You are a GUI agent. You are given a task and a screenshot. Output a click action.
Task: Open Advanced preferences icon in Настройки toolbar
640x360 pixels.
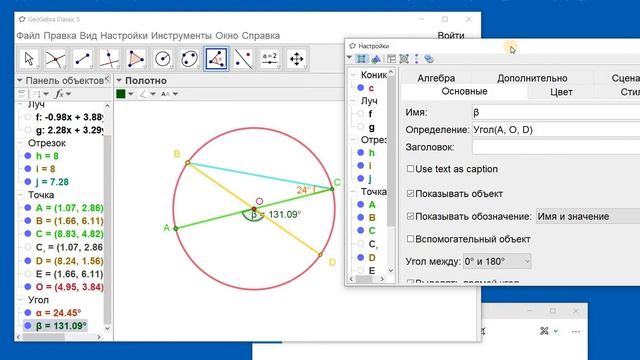pos(429,59)
